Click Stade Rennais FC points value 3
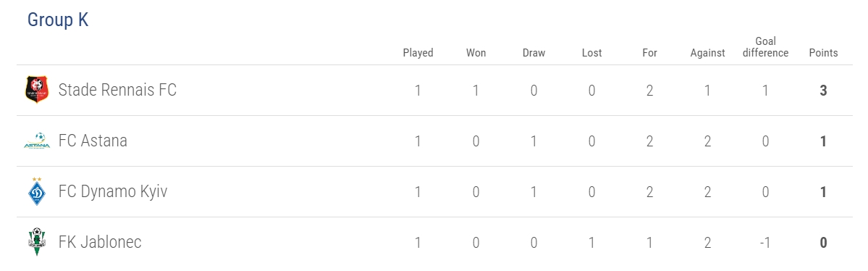 tap(823, 91)
